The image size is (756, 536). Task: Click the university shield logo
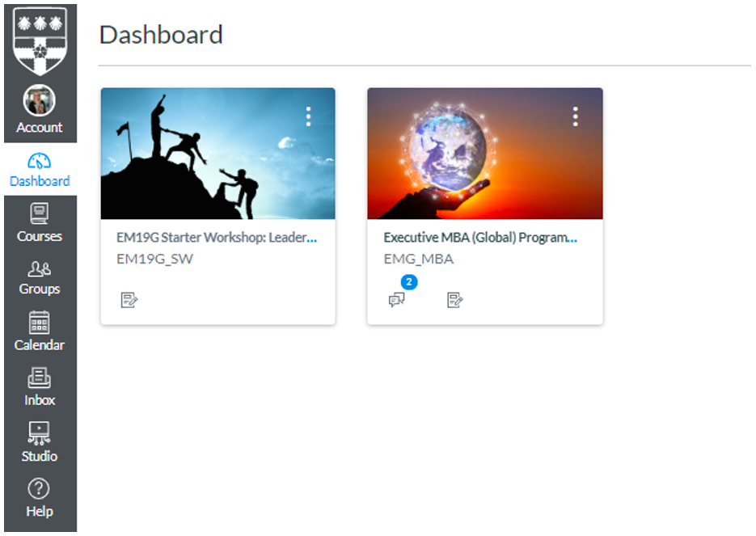tap(39, 40)
